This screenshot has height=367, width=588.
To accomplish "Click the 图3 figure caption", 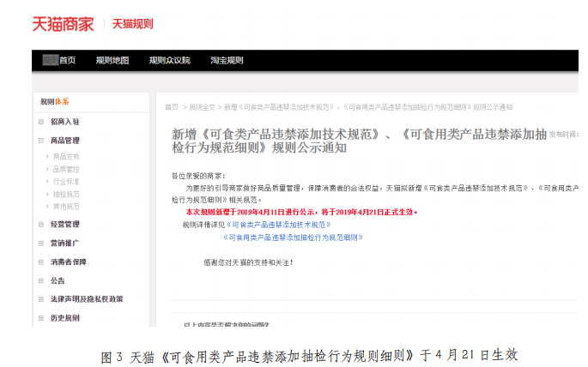I will coord(309,356).
